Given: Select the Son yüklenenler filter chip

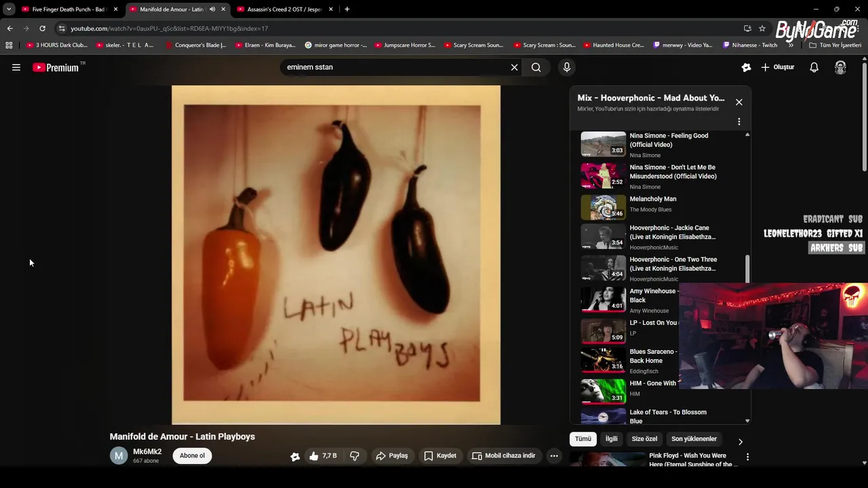Looking at the screenshot, I should click(694, 439).
